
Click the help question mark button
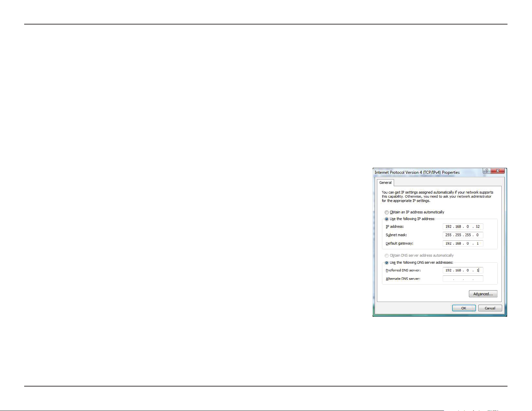point(486,171)
